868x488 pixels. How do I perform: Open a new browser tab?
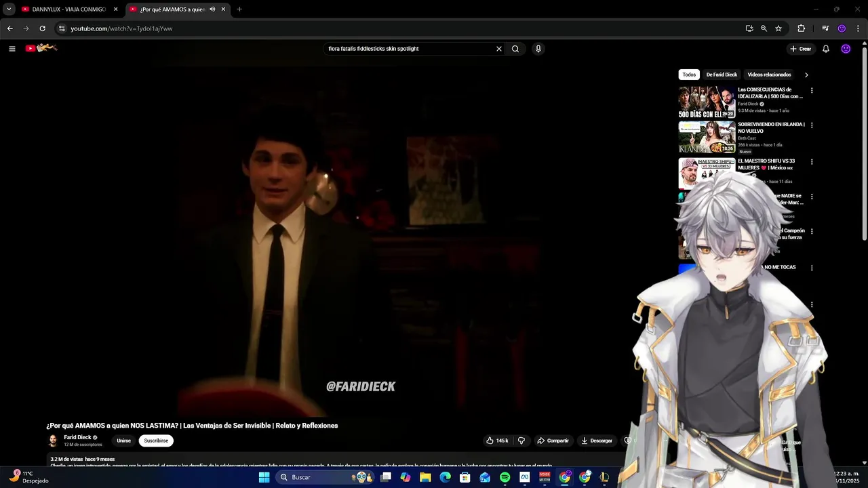[239, 9]
